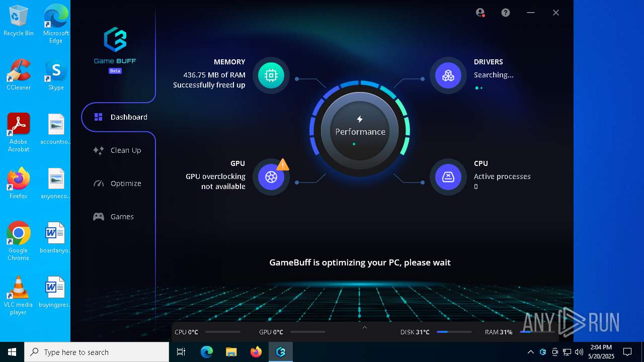Minimize the GameBuff window
Image resolution: width=644 pixels, height=362 pixels.
pyautogui.click(x=531, y=13)
